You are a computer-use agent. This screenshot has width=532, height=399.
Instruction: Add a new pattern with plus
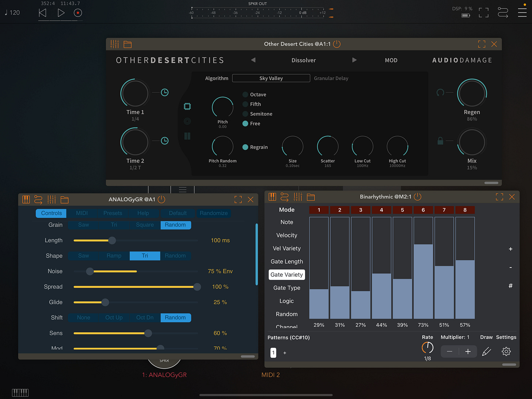(x=285, y=353)
